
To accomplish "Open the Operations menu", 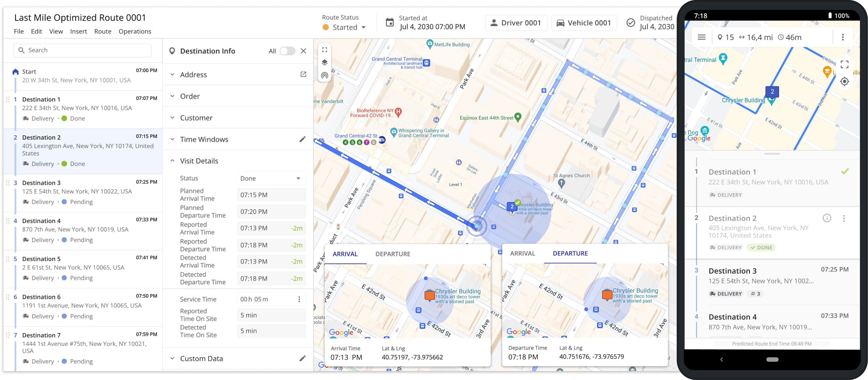I will pos(135,31).
